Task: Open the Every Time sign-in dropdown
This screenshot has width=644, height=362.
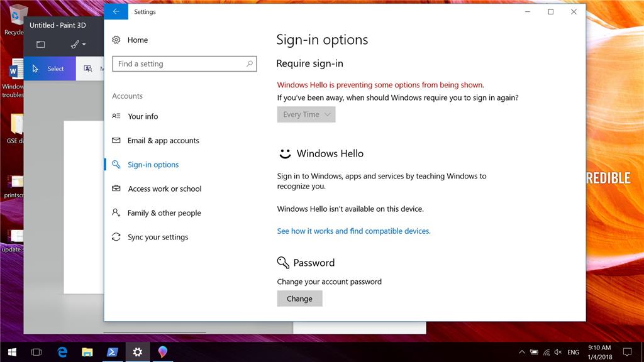Action: (306, 114)
